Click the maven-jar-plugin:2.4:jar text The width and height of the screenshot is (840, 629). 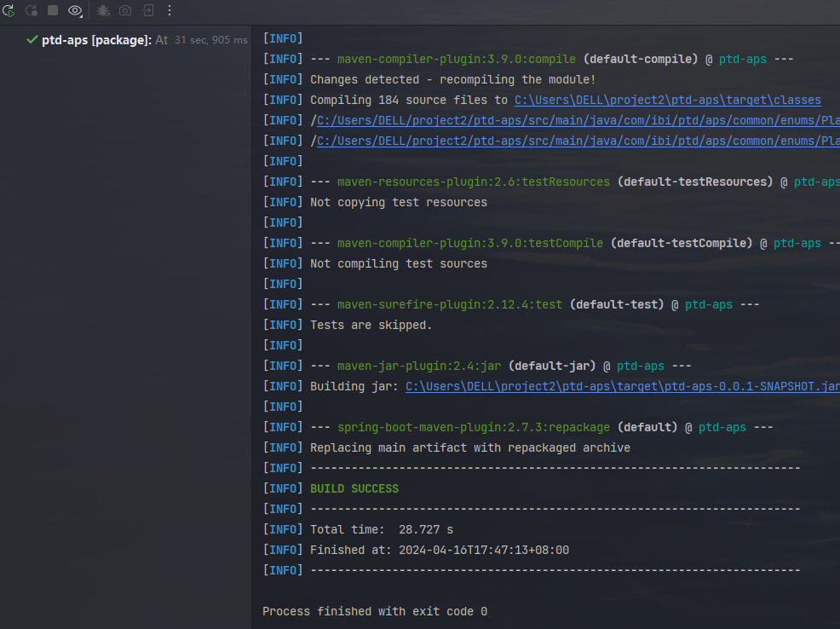coord(419,366)
